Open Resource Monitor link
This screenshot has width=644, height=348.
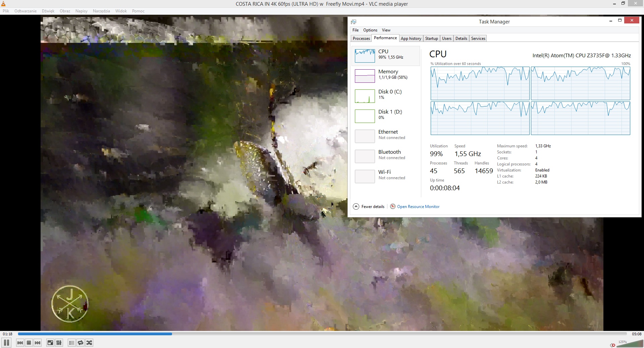pyautogui.click(x=418, y=207)
